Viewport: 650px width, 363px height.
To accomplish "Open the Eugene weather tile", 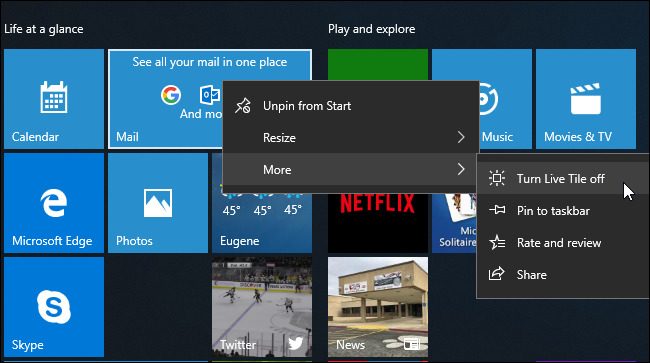I will (x=262, y=223).
